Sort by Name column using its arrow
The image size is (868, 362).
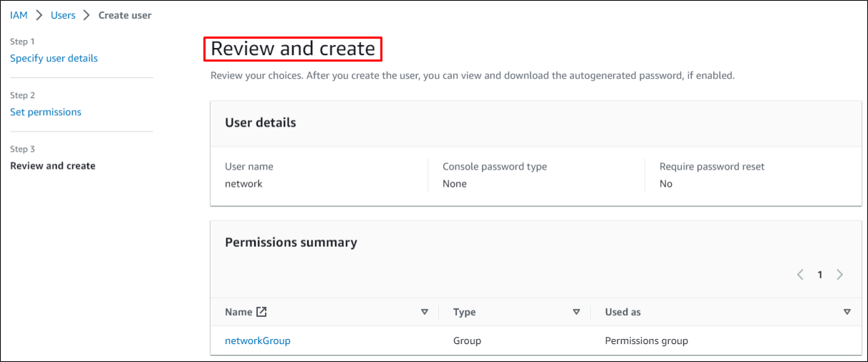424,312
